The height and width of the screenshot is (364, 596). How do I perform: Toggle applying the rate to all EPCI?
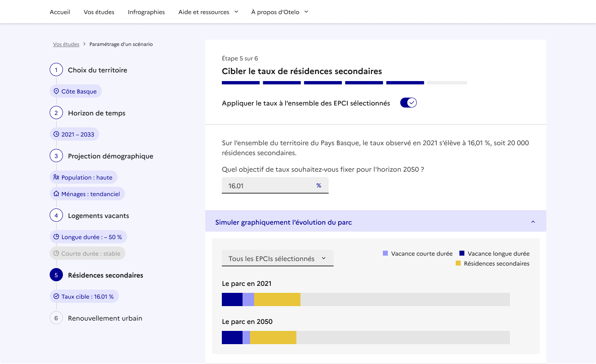(408, 103)
